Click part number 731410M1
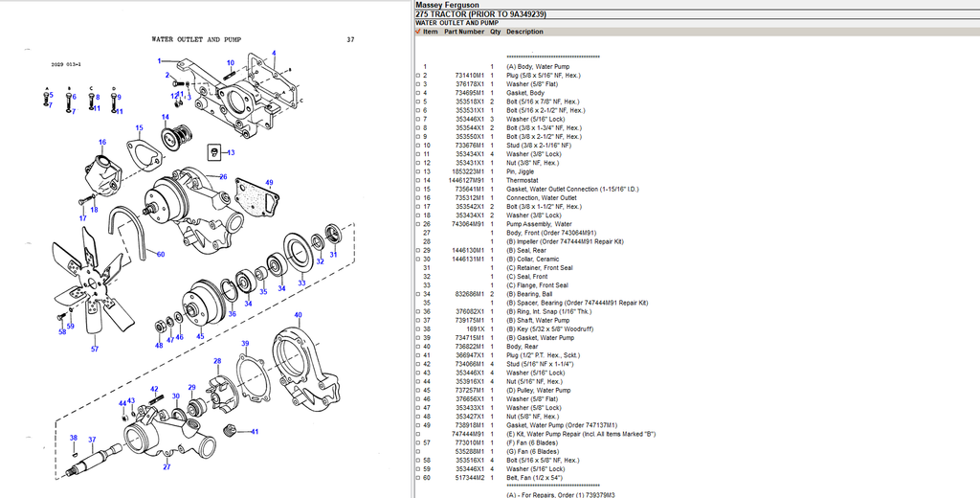Viewport: 980px width, 498px height. coord(469,76)
